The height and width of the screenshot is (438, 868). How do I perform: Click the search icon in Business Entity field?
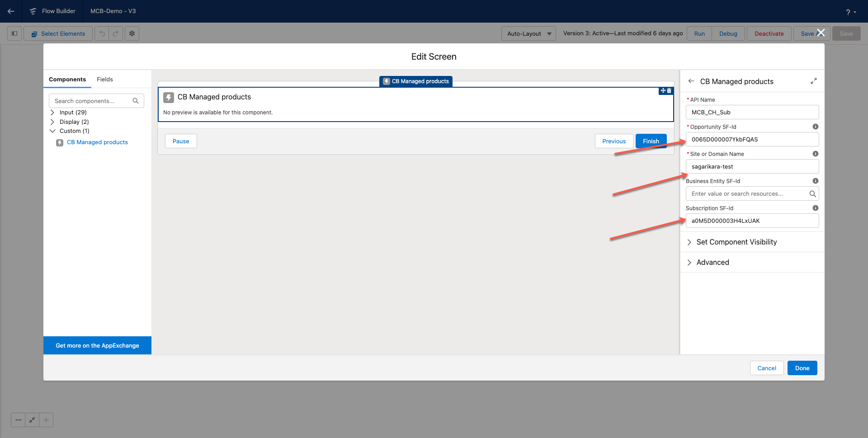click(x=812, y=194)
